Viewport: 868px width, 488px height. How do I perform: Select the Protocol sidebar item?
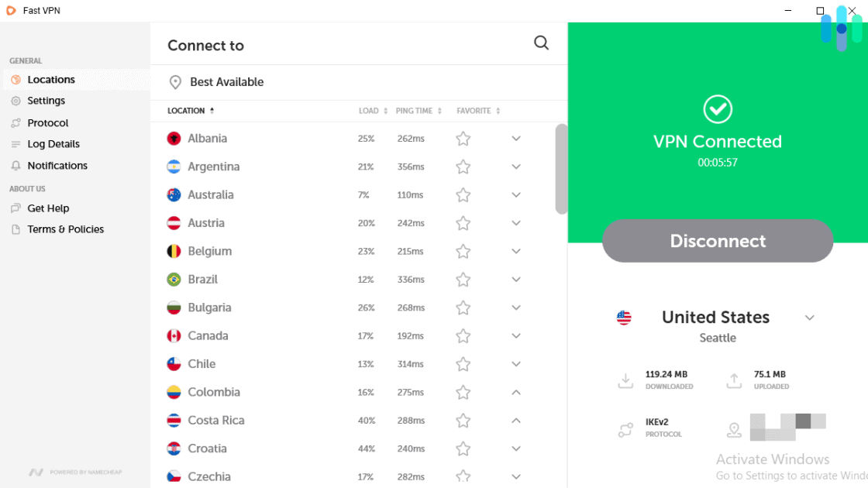tap(17, 122)
